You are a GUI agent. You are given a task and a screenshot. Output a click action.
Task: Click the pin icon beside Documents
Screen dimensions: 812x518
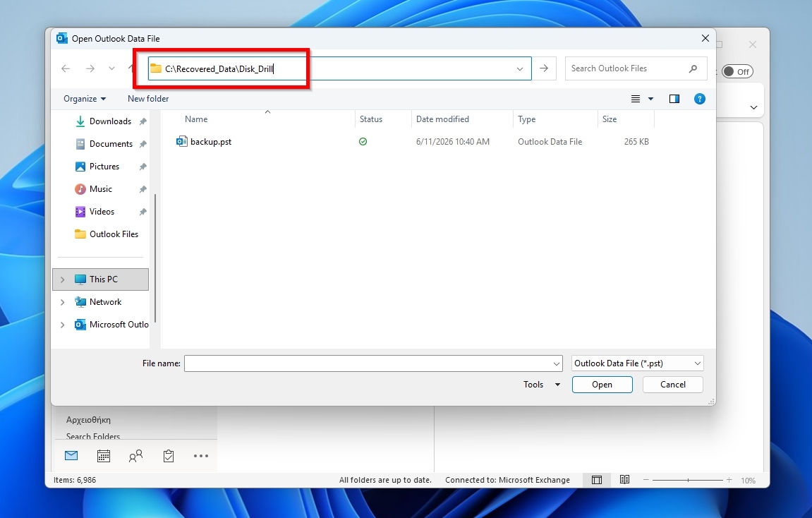point(143,144)
